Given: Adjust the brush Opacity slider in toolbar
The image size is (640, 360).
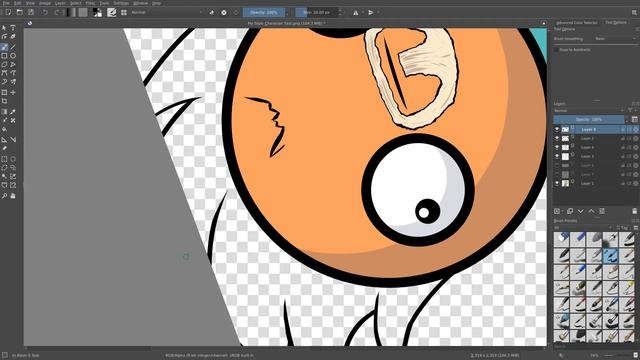Looking at the screenshot, I should [x=264, y=13].
